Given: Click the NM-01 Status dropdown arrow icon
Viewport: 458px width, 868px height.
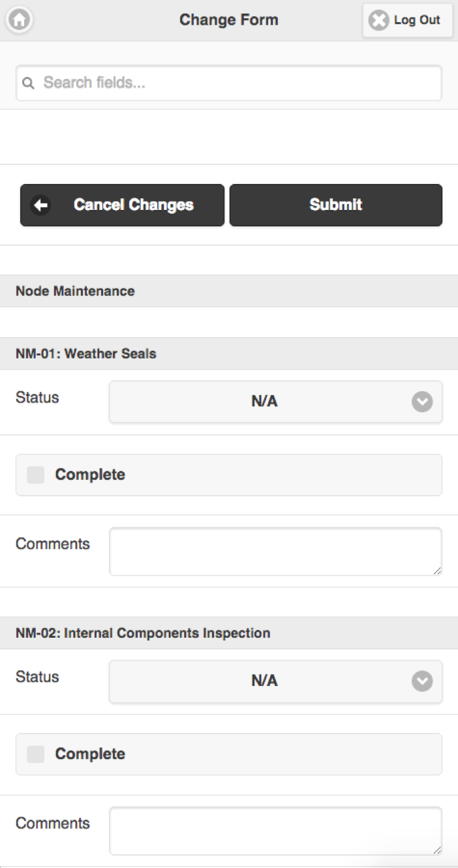Looking at the screenshot, I should 422,402.
